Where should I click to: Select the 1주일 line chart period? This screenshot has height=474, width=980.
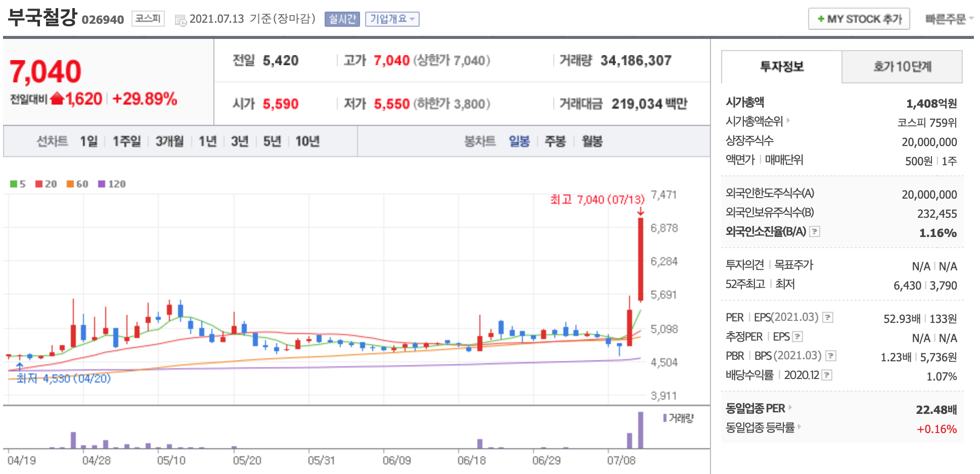pos(126,141)
